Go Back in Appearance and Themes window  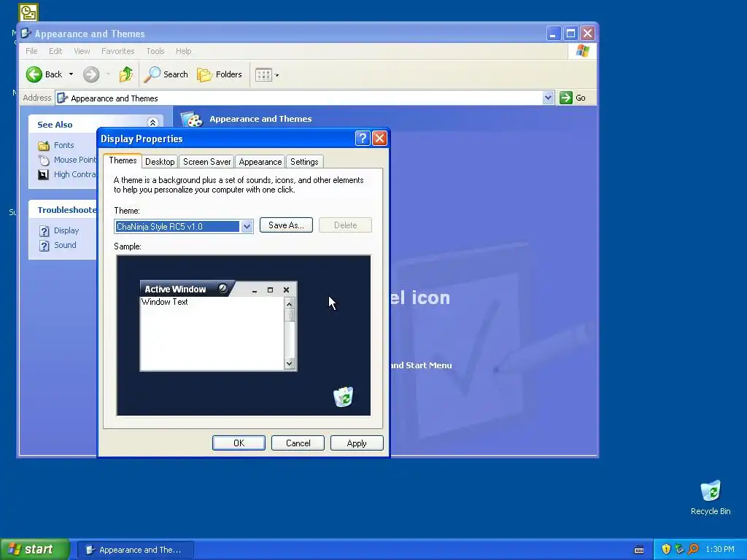44,74
